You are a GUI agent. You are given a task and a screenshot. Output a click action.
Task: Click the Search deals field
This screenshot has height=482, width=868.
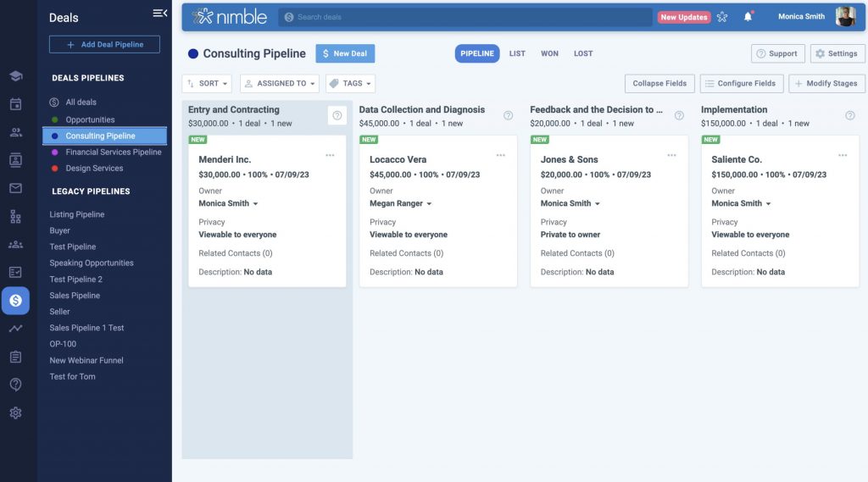(466, 17)
